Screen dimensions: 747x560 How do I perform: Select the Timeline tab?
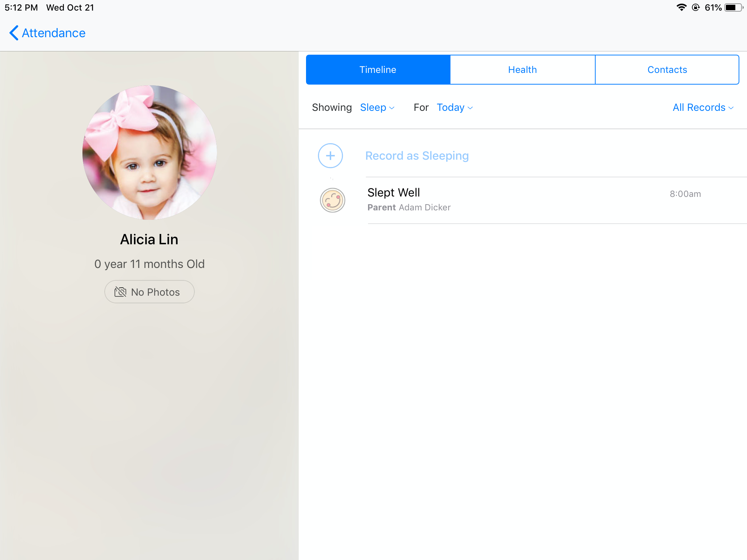pyautogui.click(x=378, y=69)
